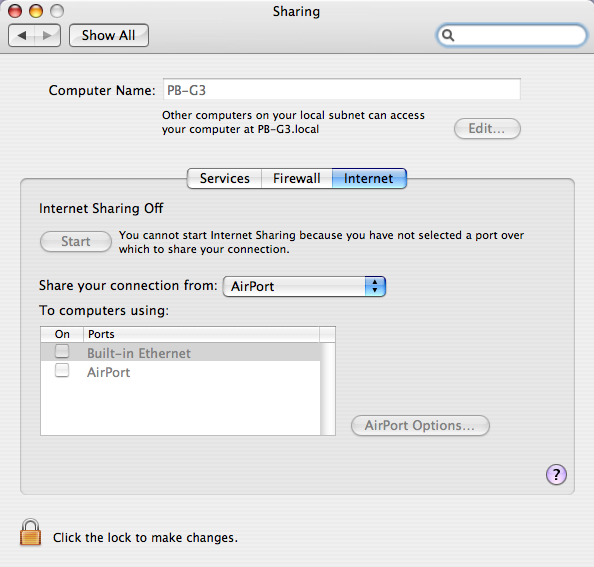The image size is (594, 567).
Task: Open AirPort Options dialog
Action: (x=420, y=425)
